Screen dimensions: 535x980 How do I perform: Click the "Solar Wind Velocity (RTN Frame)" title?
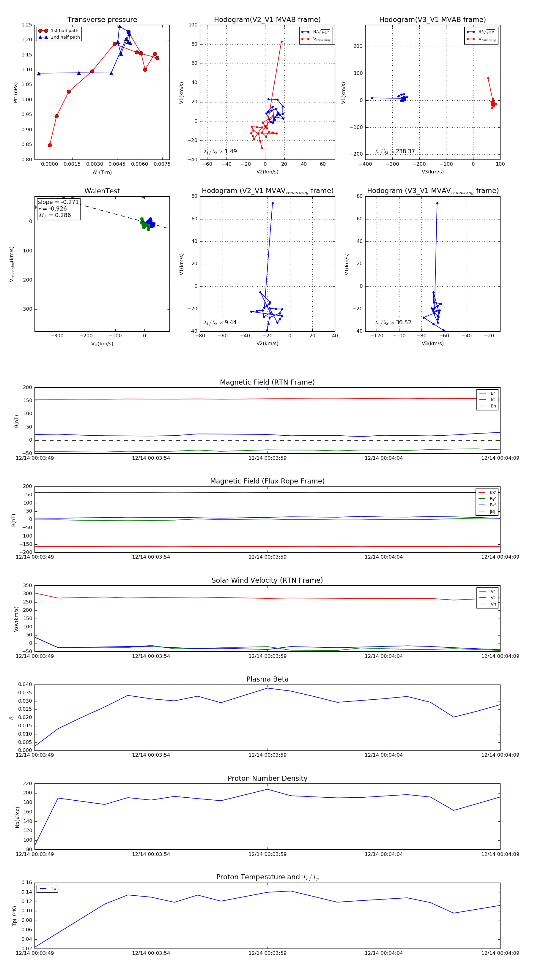click(x=267, y=581)
